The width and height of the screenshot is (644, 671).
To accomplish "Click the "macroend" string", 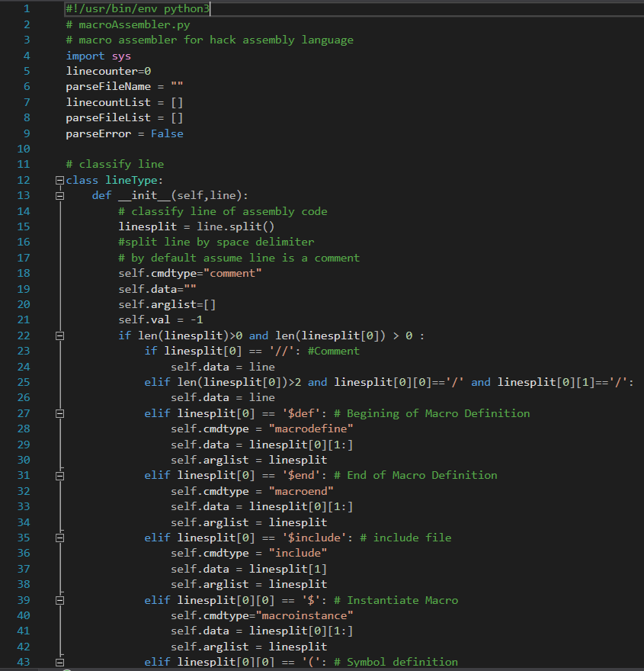I will click(x=301, y=491).
